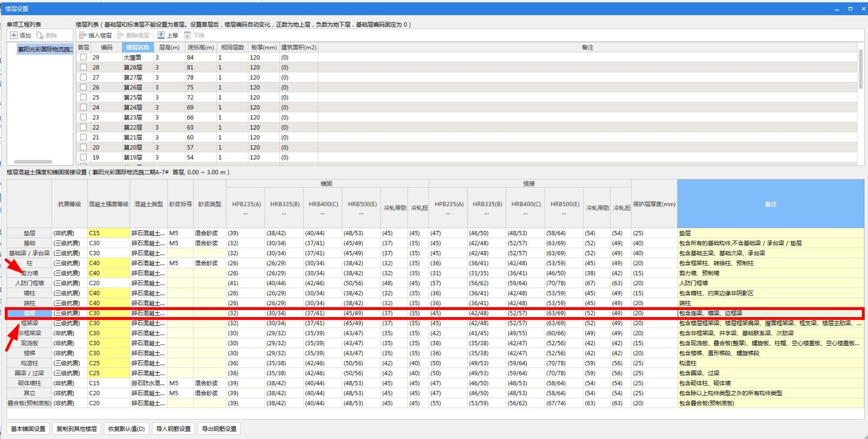Click the floor list vertical scrollbar

(861, 69)
